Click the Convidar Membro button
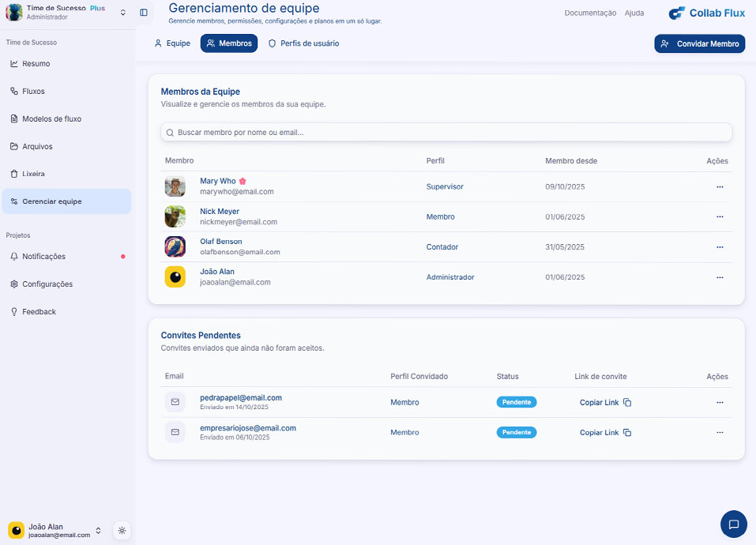 pos(699,44)
